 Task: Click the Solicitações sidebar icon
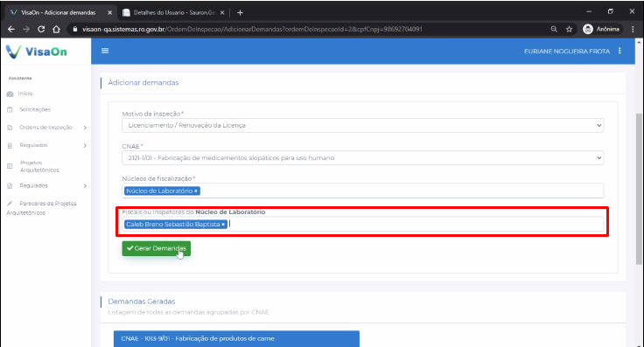[10, 109]
